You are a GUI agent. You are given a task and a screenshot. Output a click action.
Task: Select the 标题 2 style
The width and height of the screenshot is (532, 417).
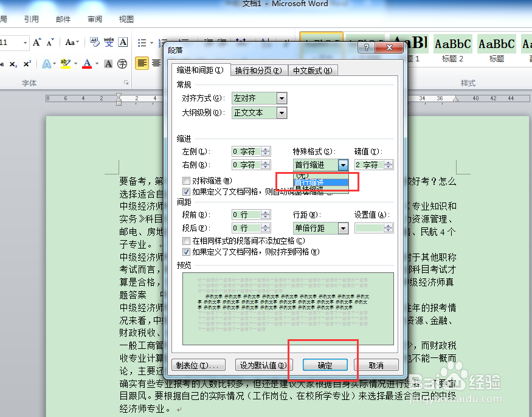point(452,49)
